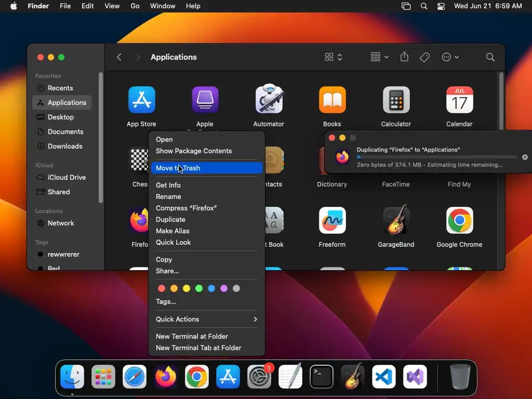This screenshot has width=532, height=399.
Task: Open Documents in the sidebar
Action: point(62,131)
